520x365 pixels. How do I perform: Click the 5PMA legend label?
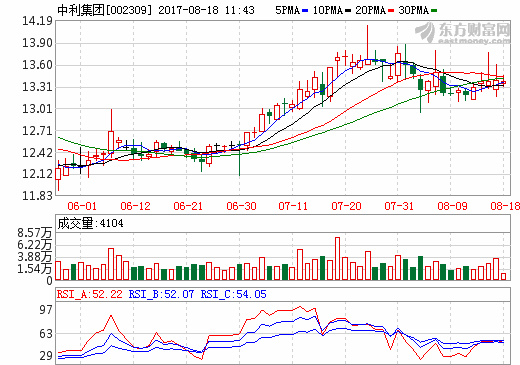(x=287, y=10)
